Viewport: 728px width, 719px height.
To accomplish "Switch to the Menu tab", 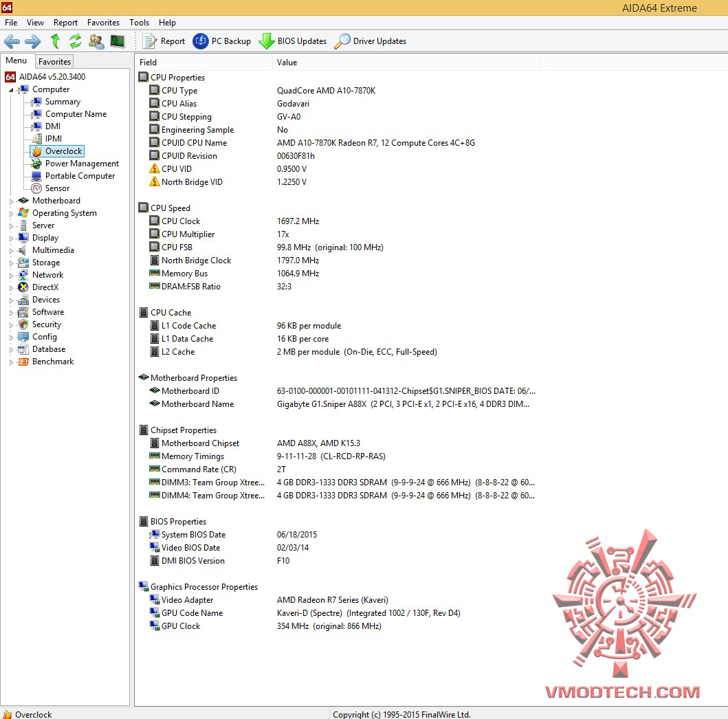I will click(16, 60).
